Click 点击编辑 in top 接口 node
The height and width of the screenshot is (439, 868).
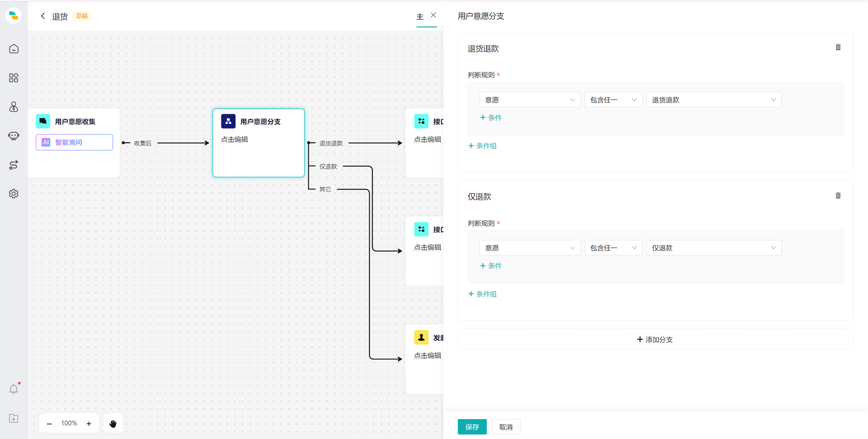tap(427, 140)
